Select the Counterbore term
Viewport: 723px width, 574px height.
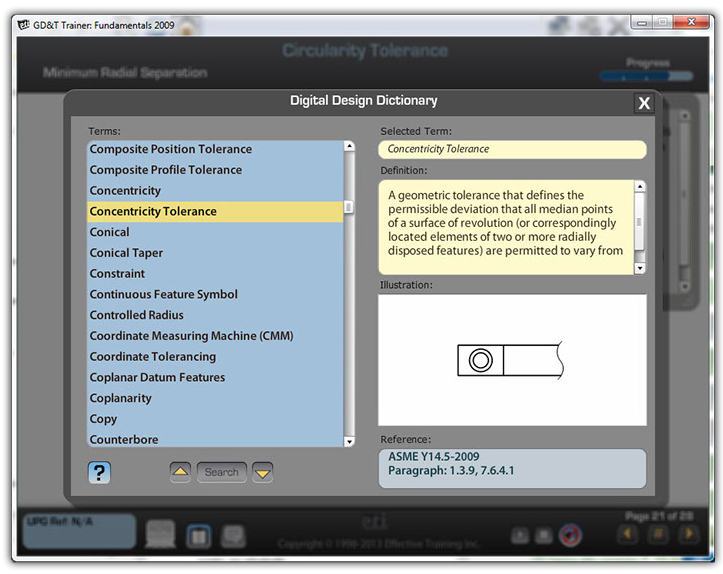click(x=124, y=439)
